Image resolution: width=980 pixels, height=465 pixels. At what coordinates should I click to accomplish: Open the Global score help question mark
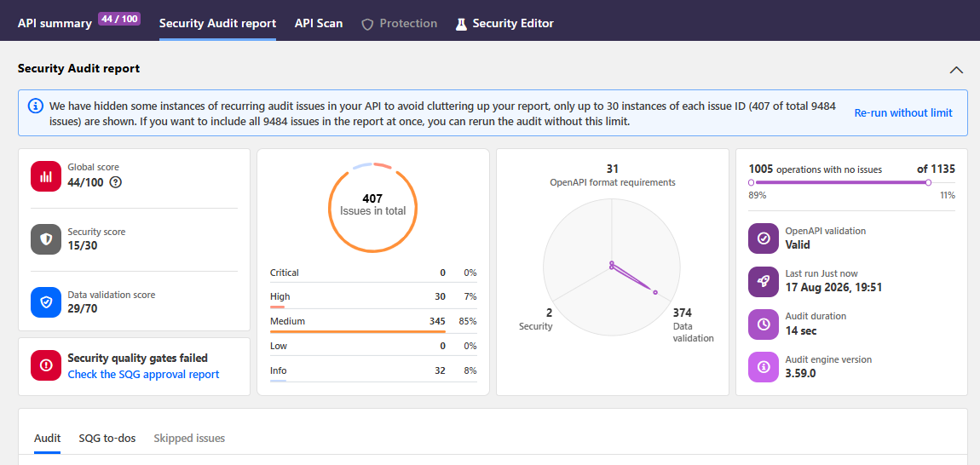[x=115, y=182]
